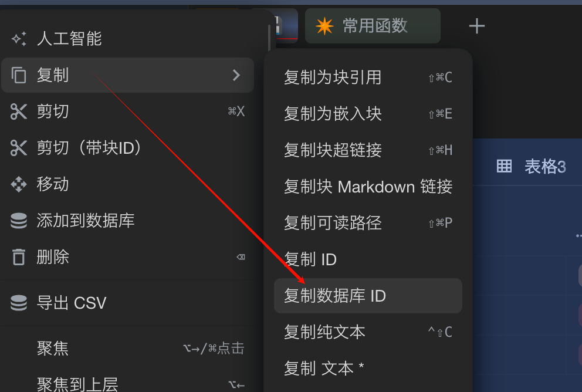The image size is (582, 392).
Task: Open a new tab with plus button
Action: pos(477,26)
